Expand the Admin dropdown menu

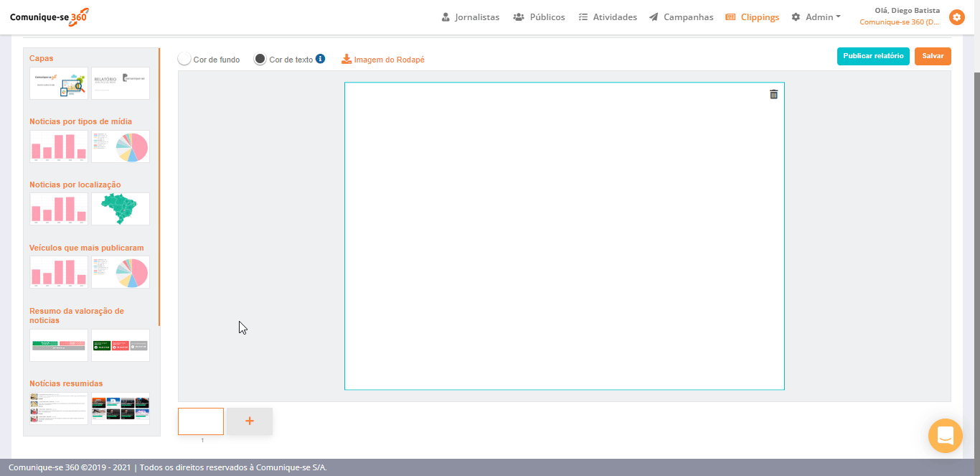tap(816, 17)
